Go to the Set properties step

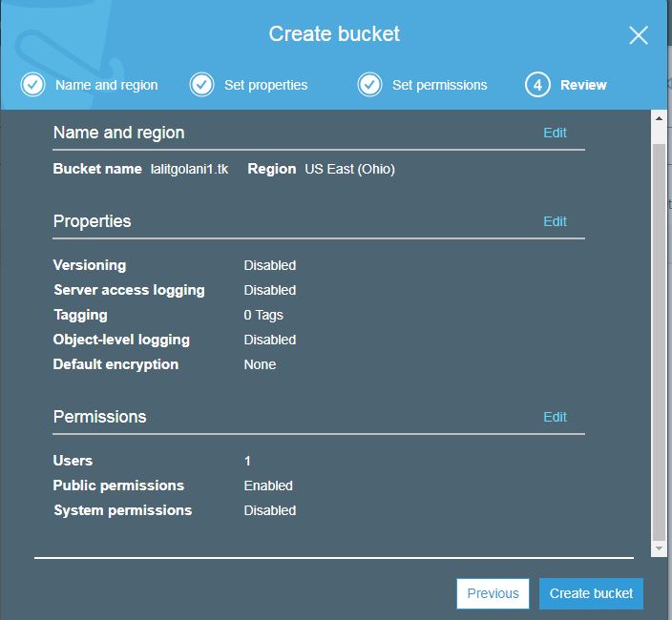click(266, 85)
